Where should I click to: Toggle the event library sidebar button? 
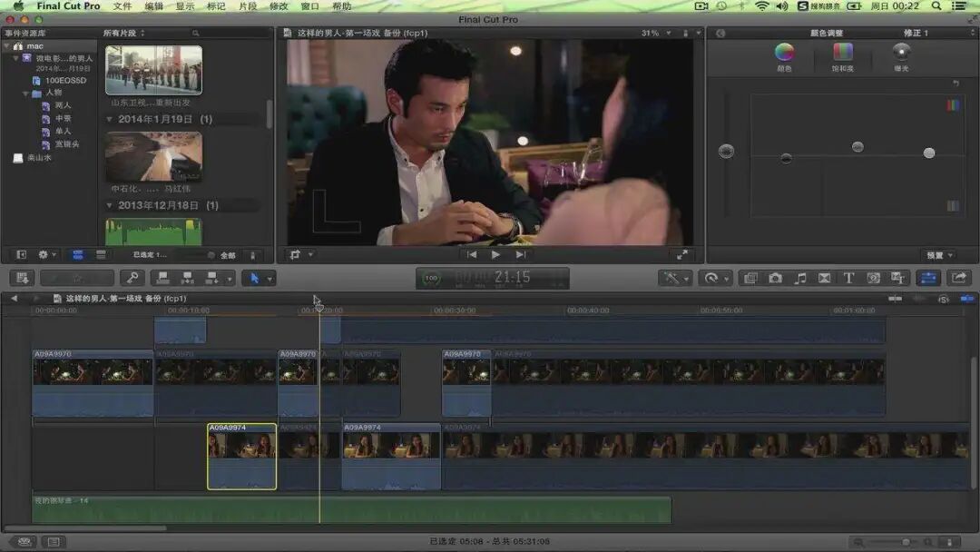[x=21, y=255]
